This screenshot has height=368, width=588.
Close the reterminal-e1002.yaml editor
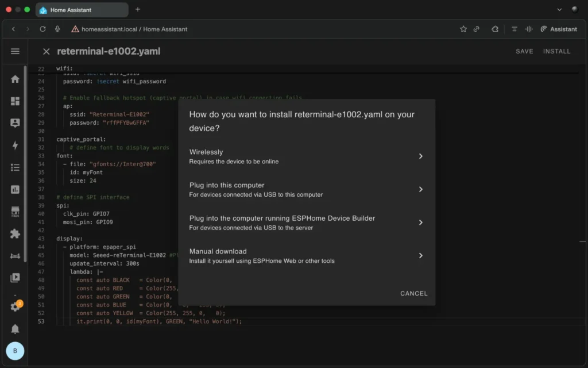tap(46, 51)
